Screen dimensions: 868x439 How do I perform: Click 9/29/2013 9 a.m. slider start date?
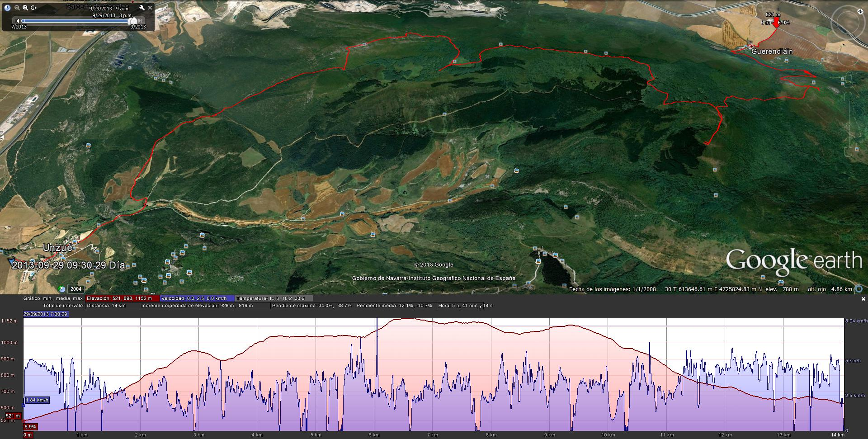[x=109, y=9]
